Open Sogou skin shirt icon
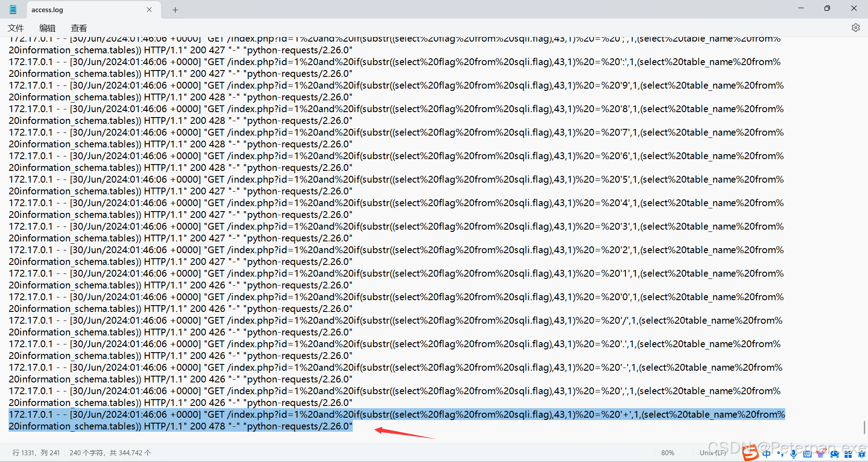 coord(821,453)
